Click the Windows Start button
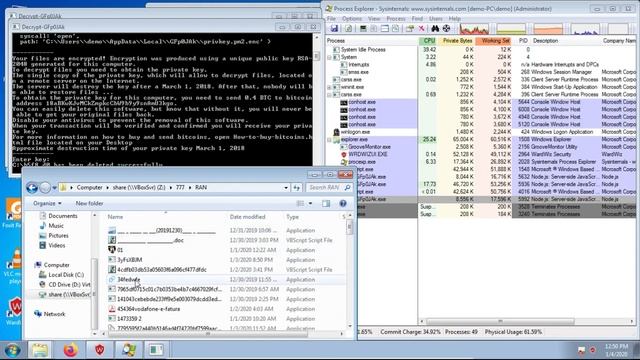This screenshot has width=640, height=360. click(12, 350)
